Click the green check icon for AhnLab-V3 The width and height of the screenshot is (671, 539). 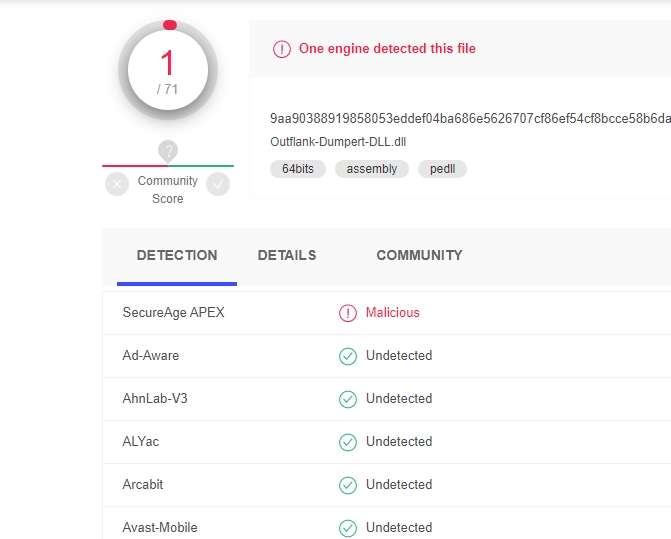[x=348, y=399]
